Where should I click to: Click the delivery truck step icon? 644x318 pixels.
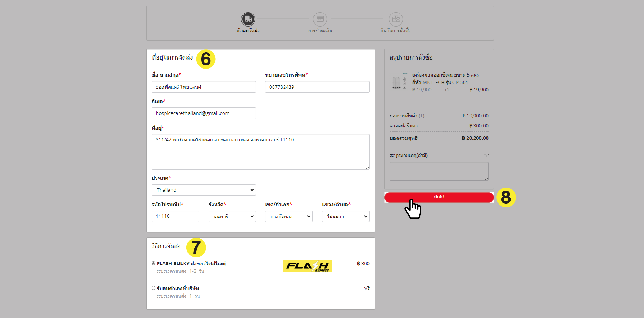tap(248, 19)
